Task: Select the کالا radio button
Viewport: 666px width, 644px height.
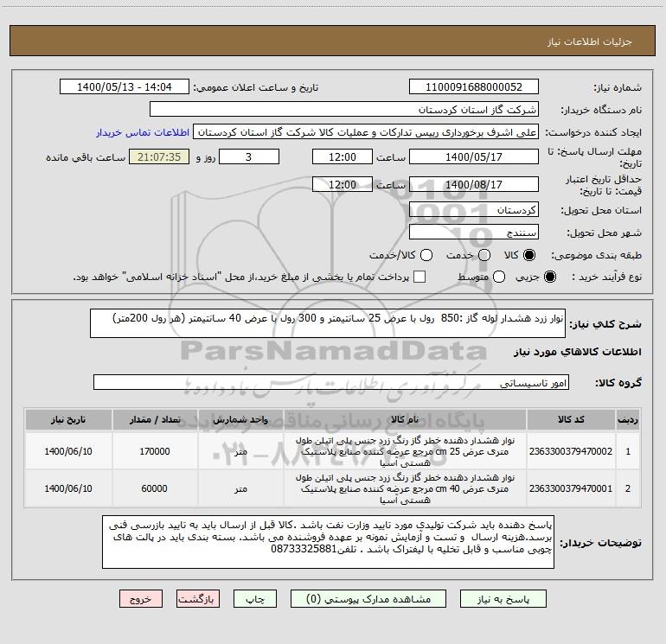Action: pyautogui.click(x=529, y=255)
